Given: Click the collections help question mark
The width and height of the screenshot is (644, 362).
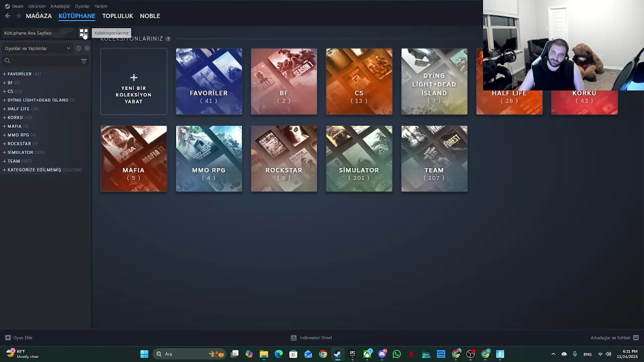Looking at the screenshot, I should click(x=168, y=39).
